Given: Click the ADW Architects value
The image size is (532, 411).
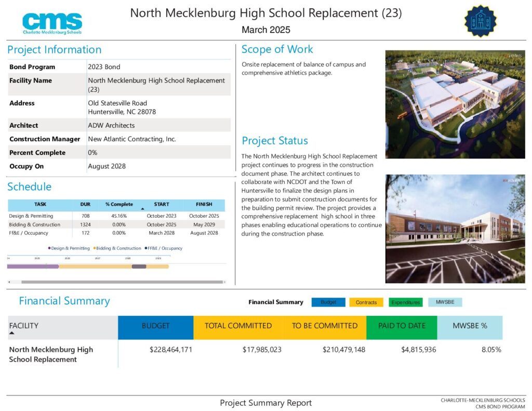Looking at the screenshot, I should 111,125.
